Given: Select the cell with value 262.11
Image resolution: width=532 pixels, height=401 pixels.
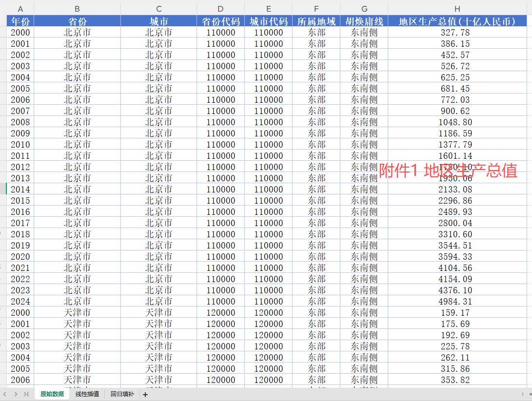Looking at the screenshot, I should click(x=457, y=357).
